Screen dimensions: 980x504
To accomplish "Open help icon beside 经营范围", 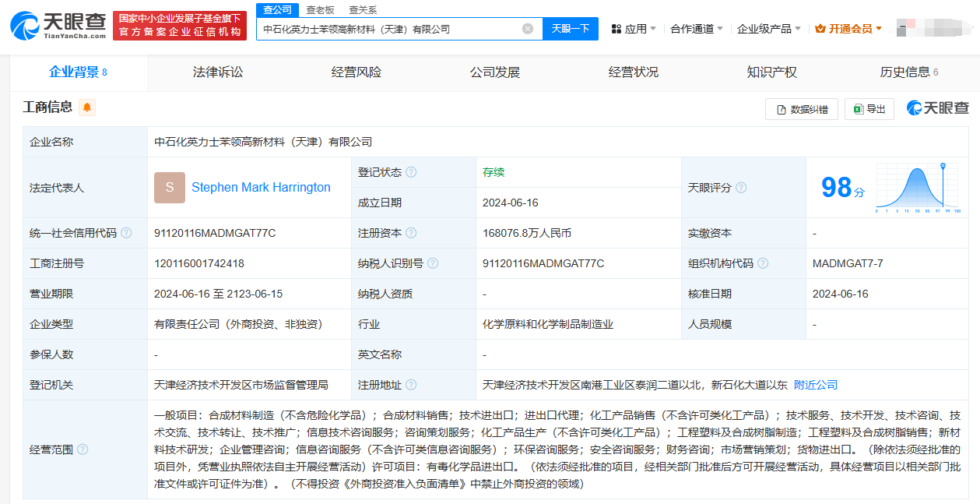I will click(x=83, y=449).
